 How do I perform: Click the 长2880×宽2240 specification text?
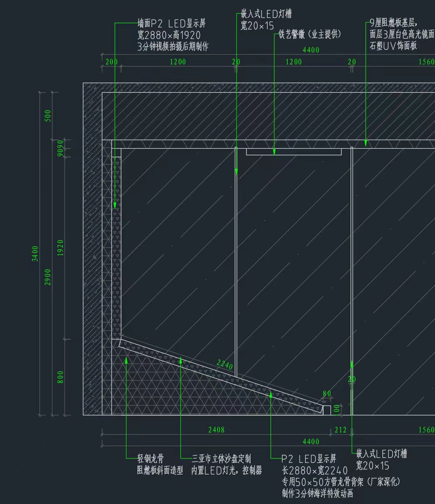point(315,470)
